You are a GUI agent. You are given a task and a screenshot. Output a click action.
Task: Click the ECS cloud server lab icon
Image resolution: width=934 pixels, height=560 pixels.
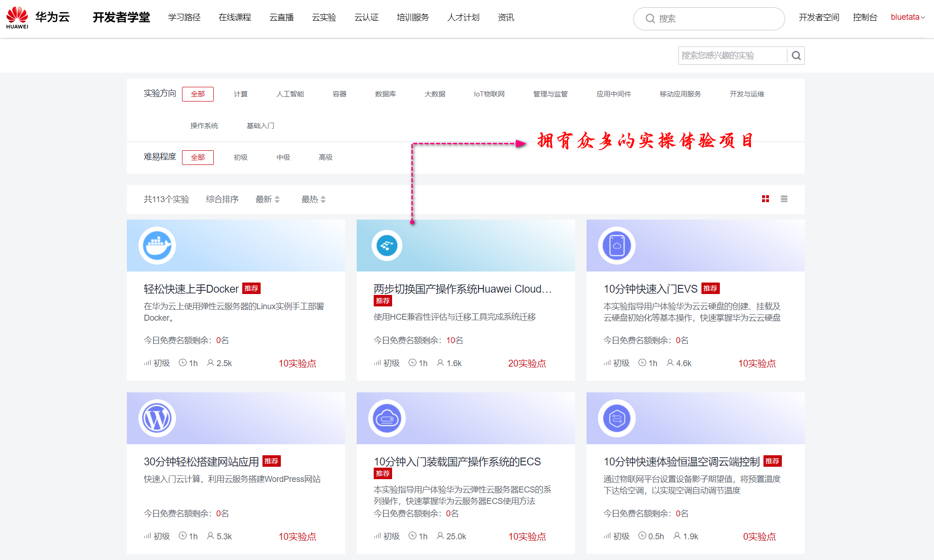pos(387,418)
